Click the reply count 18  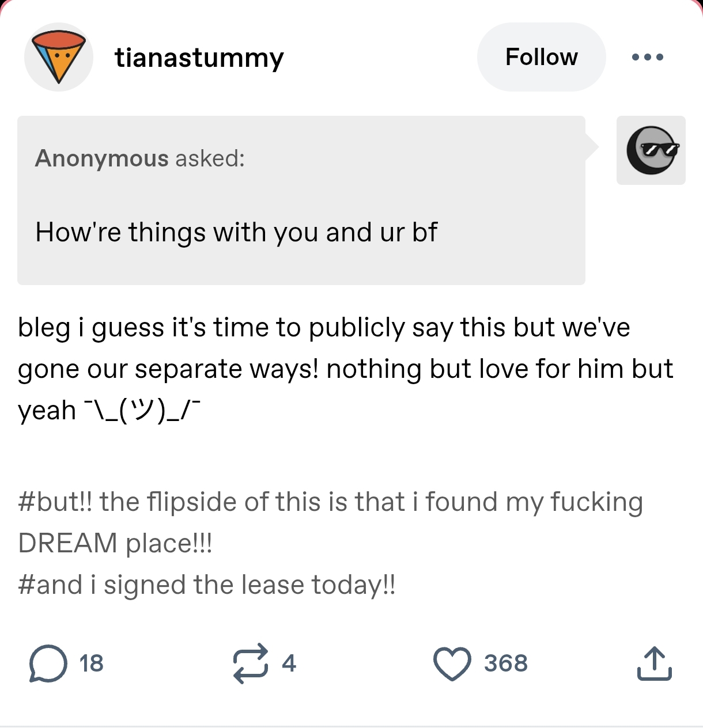point(91,663)
